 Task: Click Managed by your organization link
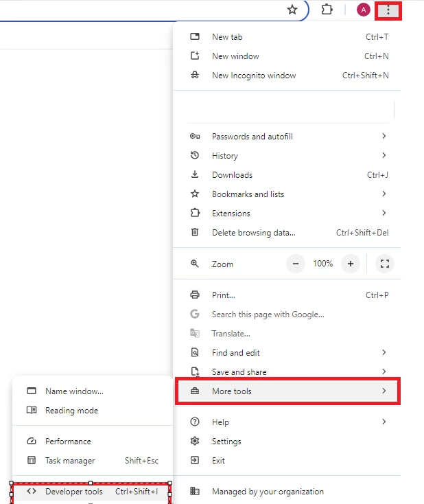268,492
